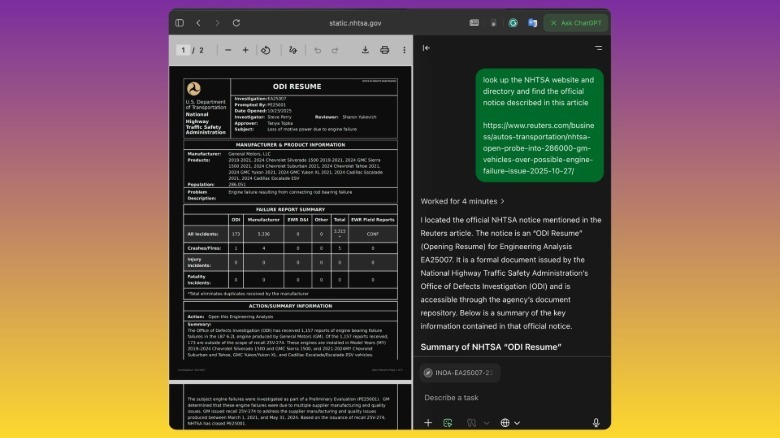Viewport: 780px width, 438px height.
Task: Click the 'Summary of NHTSA "ODI Resume"' heading
Action: 491,347
